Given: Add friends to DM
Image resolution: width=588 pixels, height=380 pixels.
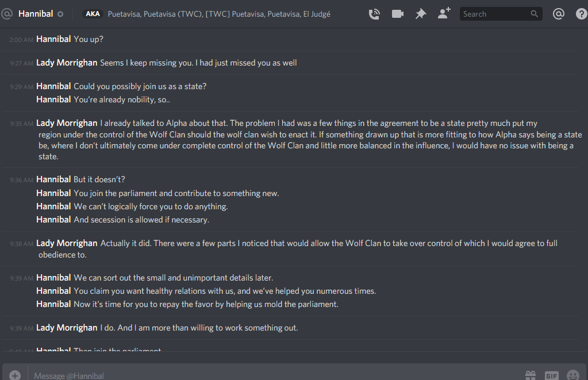Looking at the screenshot, I should pyautogui.click(x=444, y=14).
